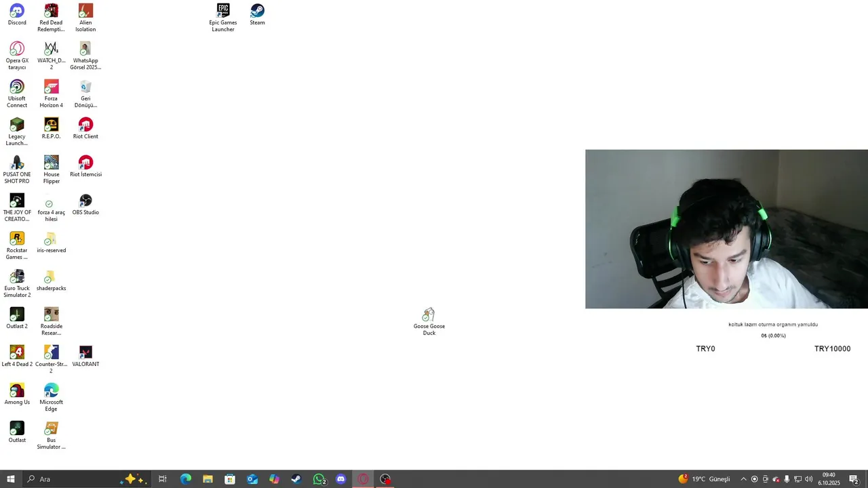Select Geri Dönüşüm recycle bin icon
The image size is (868, 488).
85,94
